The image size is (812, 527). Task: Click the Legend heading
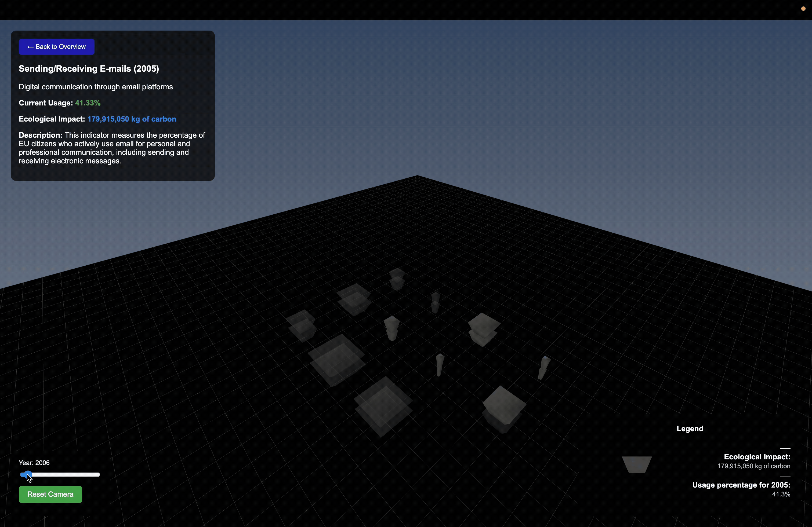(690, 429)
